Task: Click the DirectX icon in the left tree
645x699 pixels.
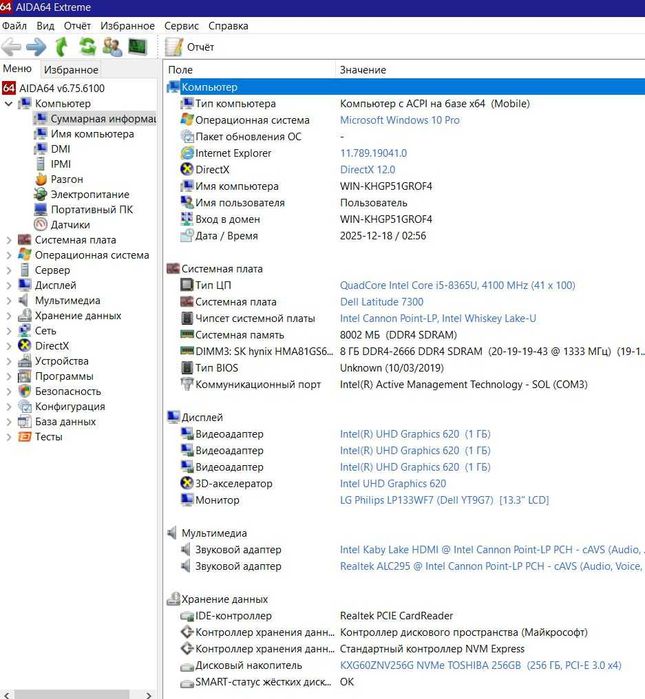Action: click(25, 346)
